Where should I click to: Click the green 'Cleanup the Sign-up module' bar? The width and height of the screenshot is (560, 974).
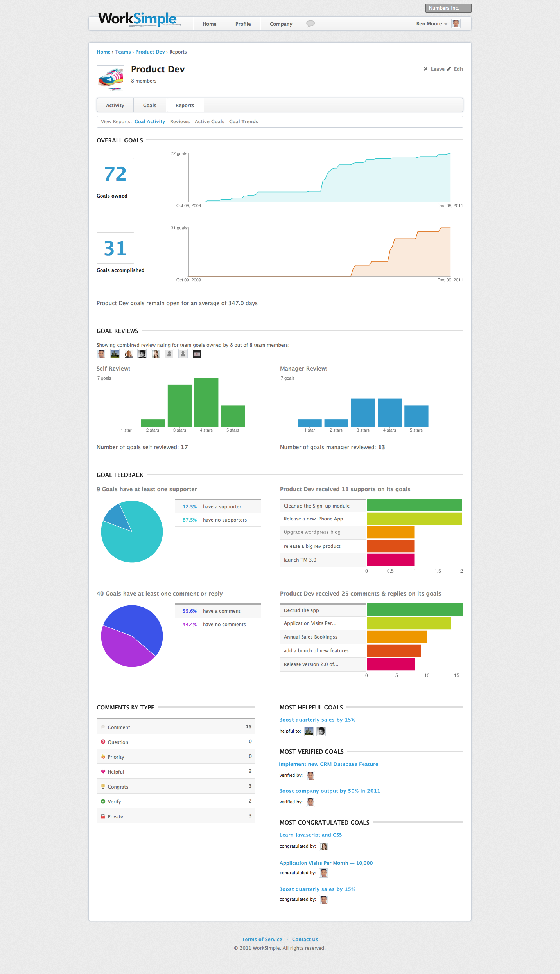tap(414, 505)
